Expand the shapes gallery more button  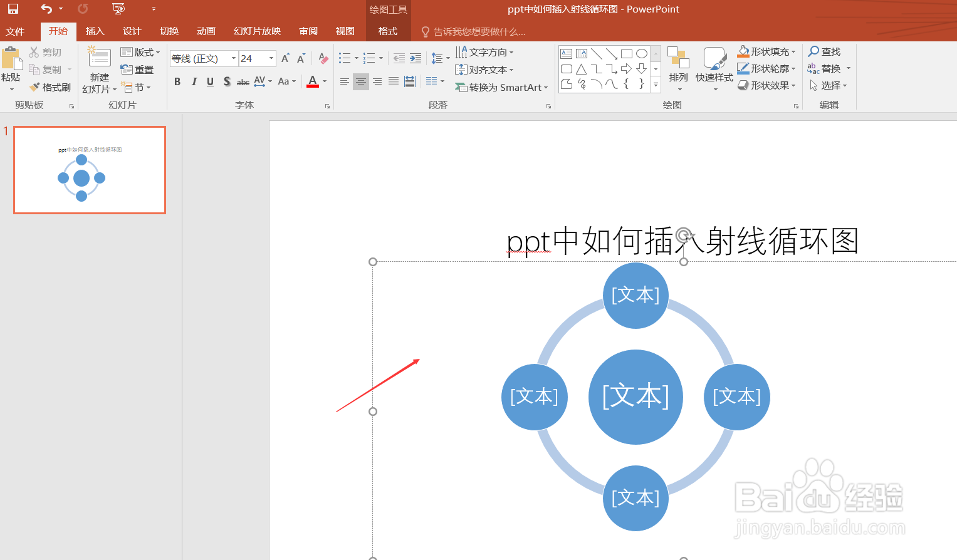click(656, 85)
